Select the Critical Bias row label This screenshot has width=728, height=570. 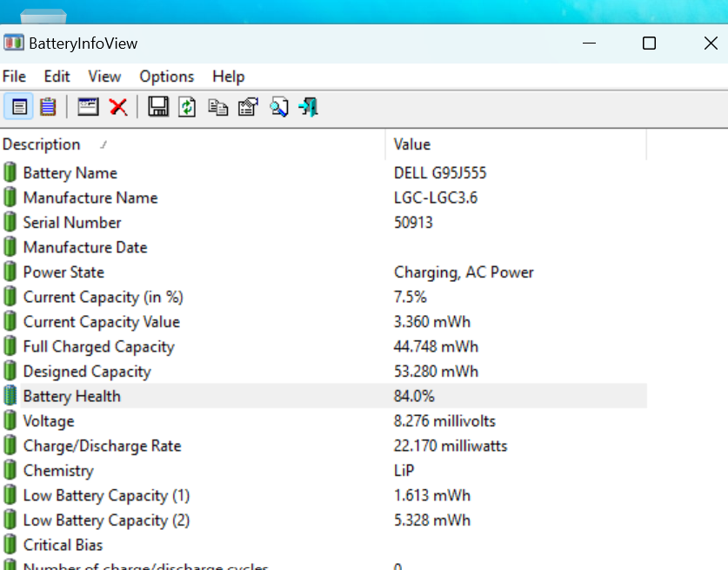click(x=63, y=545)
